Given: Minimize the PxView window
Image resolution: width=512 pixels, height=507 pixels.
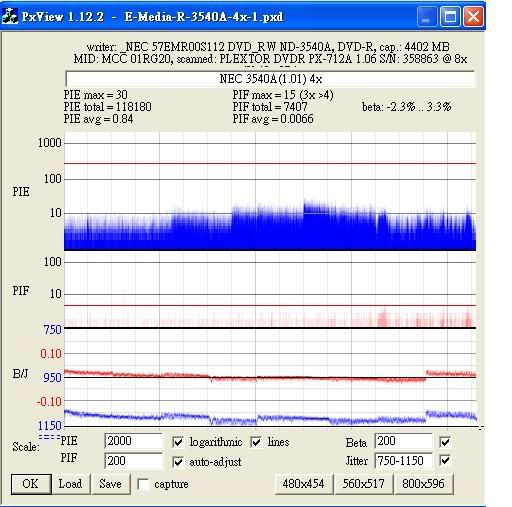Looking at the screenshot, I should (x=426, y=17).
